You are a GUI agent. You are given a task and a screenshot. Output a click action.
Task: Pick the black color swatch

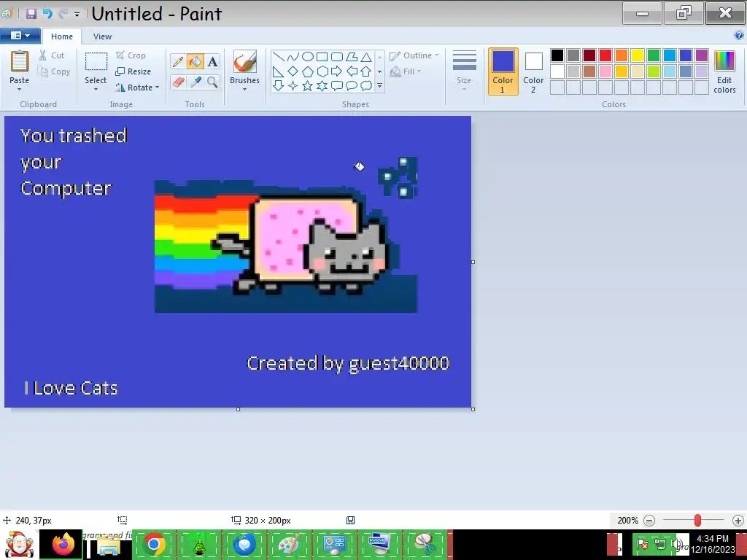point(557,55)
